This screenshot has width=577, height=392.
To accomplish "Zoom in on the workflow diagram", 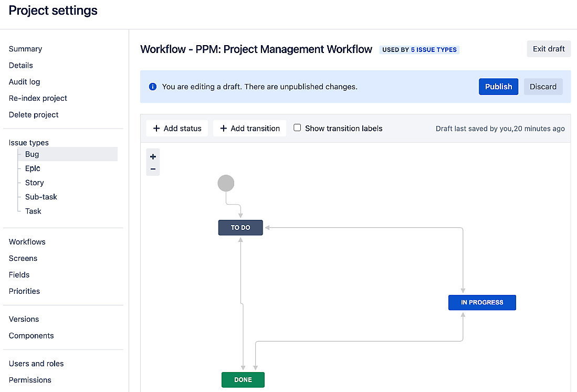I will (x=153, y=156).
